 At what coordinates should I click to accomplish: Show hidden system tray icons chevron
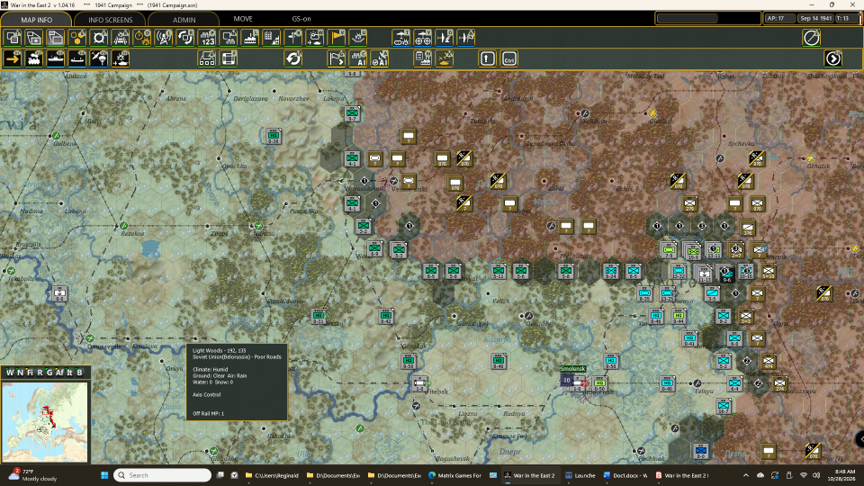746,475
